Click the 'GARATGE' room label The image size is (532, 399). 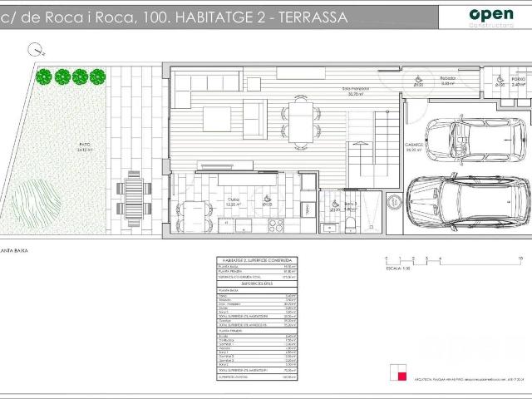tap(415, 145)
